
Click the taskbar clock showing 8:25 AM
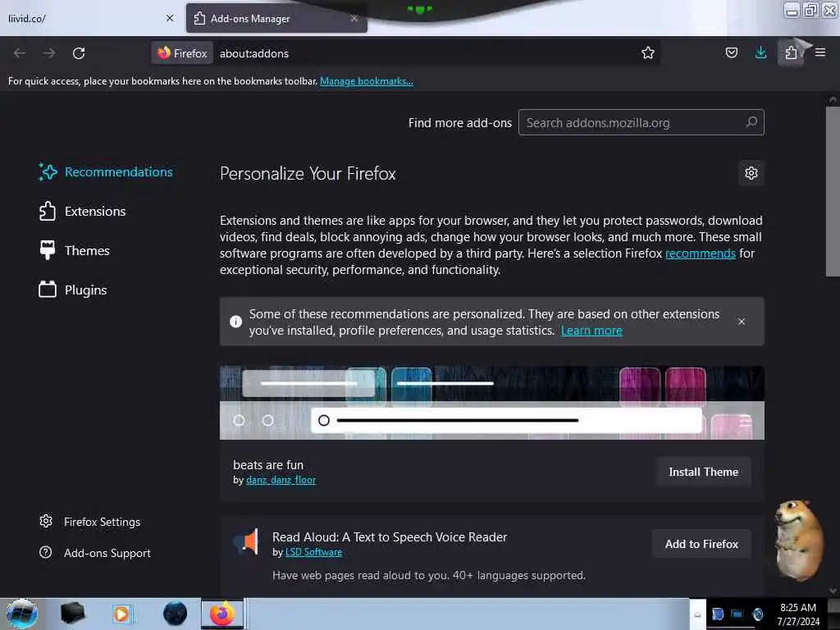[x=798, y=614]
